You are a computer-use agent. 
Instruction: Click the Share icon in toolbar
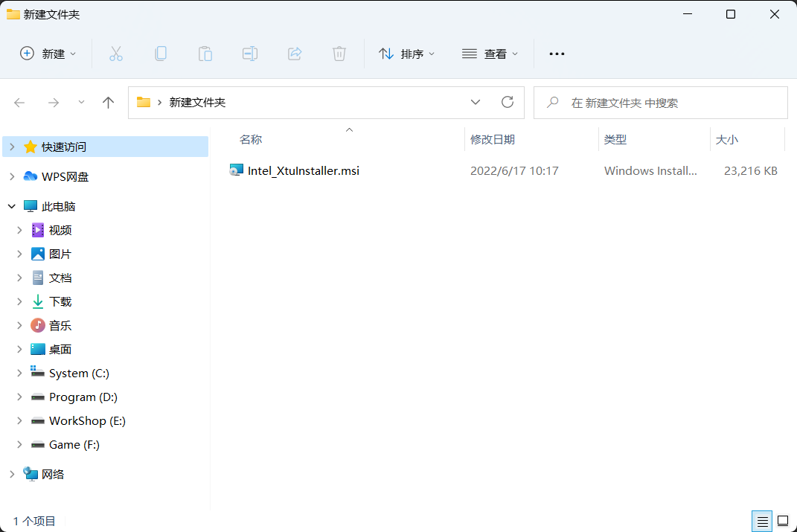pyautogui.click(x=295, y=54)
